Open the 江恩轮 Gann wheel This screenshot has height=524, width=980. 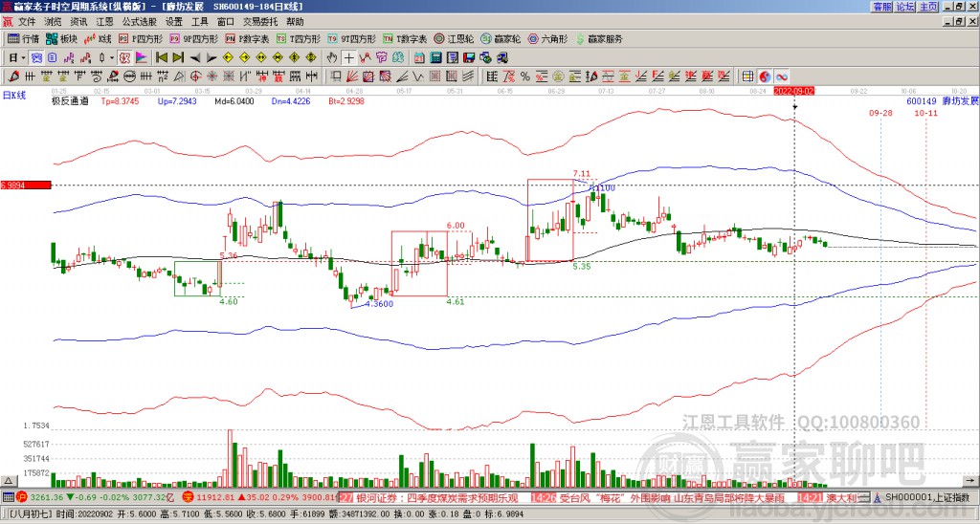[x=455, y=38]
